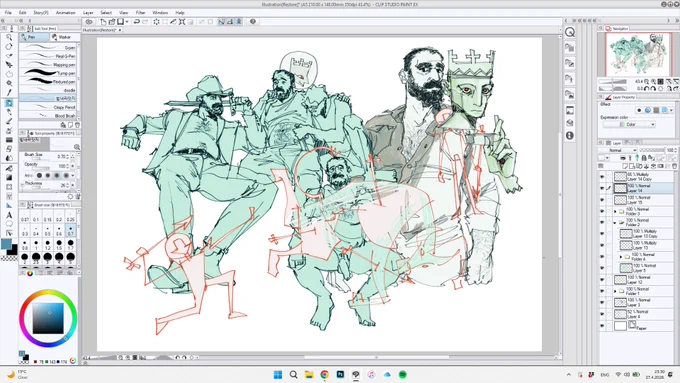Switch to the Marker sub tool tab
Screen dimensions: 680x383
pos(64,37)
